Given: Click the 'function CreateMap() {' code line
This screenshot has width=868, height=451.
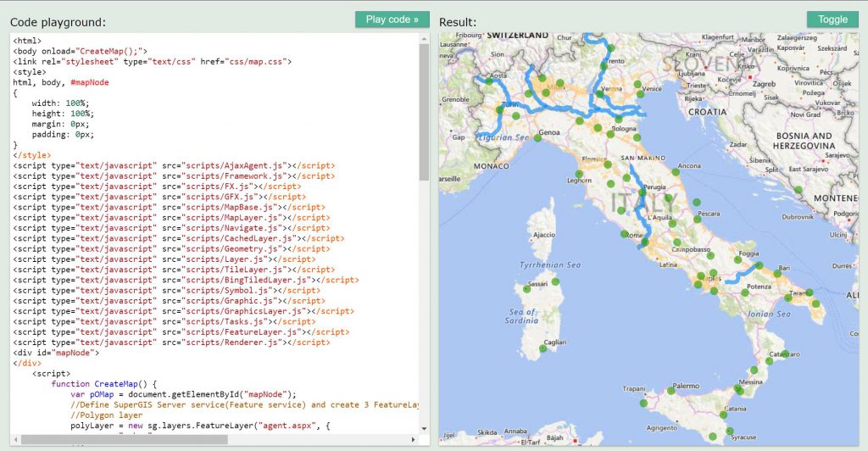Looking at the screenshot, I should [x=104, y=383].
